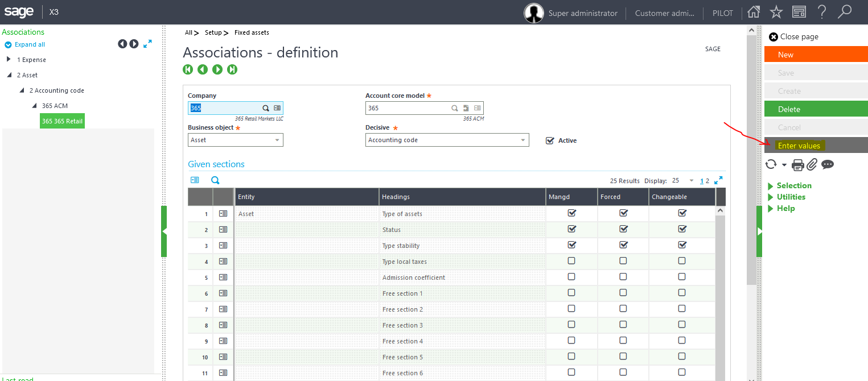Click the Enter values button
This screenshot has height=381, width=868.
tap(799, 145)
